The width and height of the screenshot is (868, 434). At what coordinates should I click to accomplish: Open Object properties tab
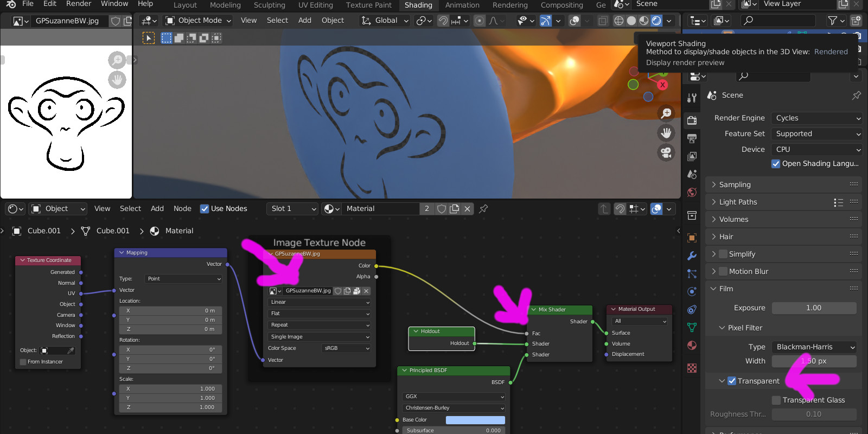pyautogui.click(x=692, y=238)
